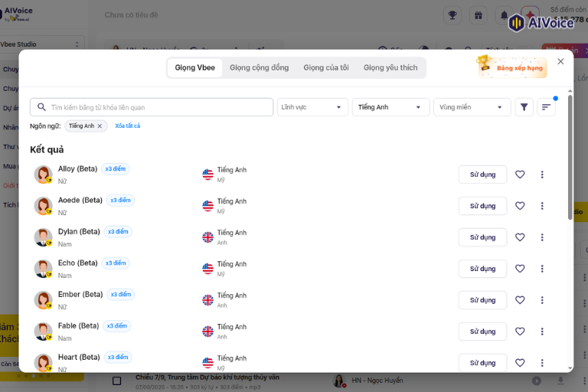The width and height of the screenshot is (588, 392).
Task: Click the AIVoice logo in sidebar
Action: (17, 14)
